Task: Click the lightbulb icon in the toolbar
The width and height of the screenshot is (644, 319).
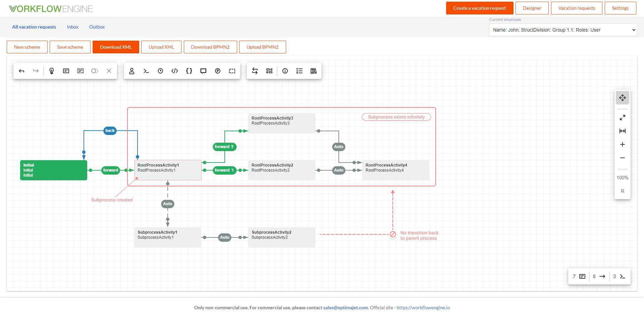Action: (52, 71)
